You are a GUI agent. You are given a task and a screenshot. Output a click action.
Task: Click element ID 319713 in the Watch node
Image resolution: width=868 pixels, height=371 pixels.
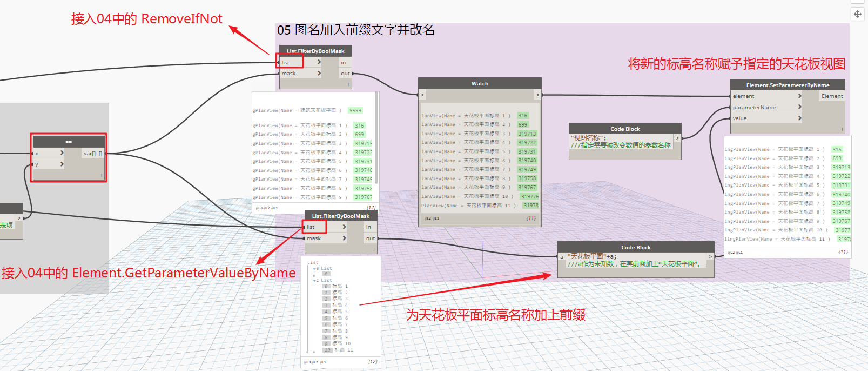coord(527,134)
